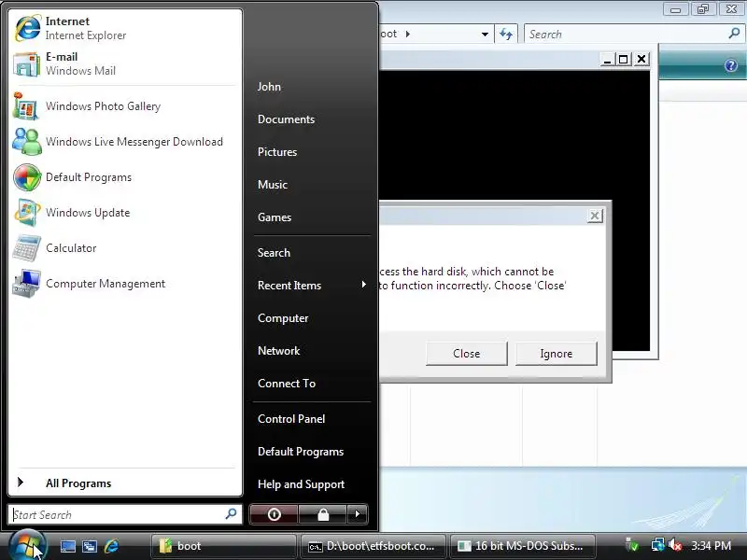The height and width of the screenshot is (560, 747).
Task: Click Explorer refresh button
Action: [x=506, y=34]
